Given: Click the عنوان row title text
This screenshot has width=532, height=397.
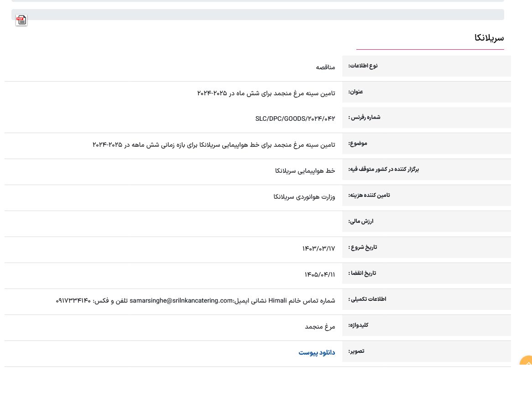Looking at the screenshot, I should pyautogui.click(x=266, y=93).
